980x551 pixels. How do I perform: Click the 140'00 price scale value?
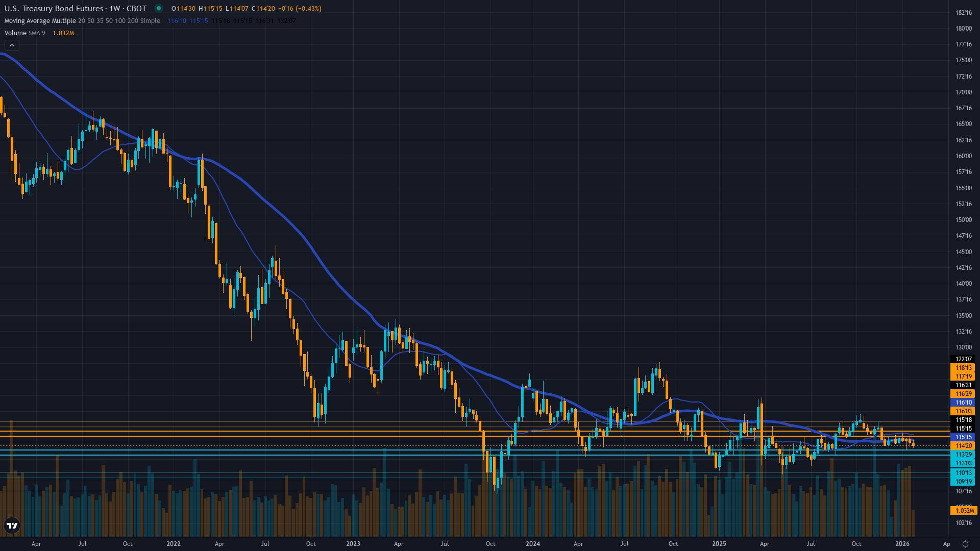[x=964, y=284]
